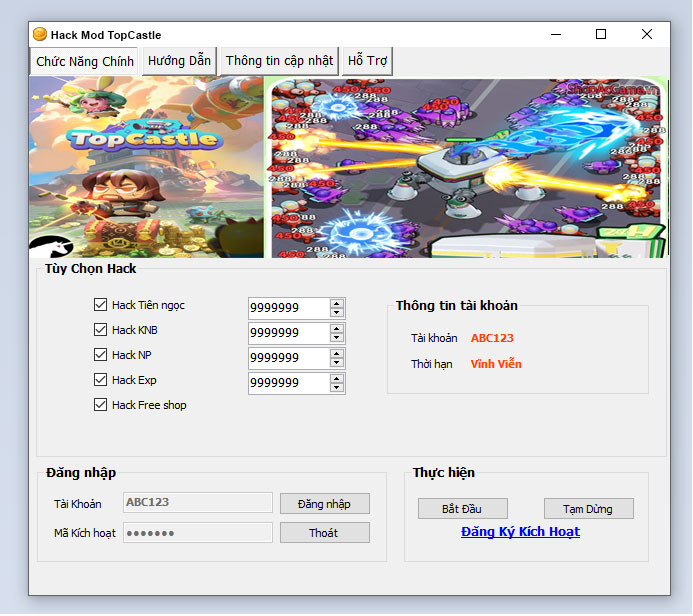The image size is (693, 616).
Task: Start the hack with Bắt Đầu
Action: point(463,509)
